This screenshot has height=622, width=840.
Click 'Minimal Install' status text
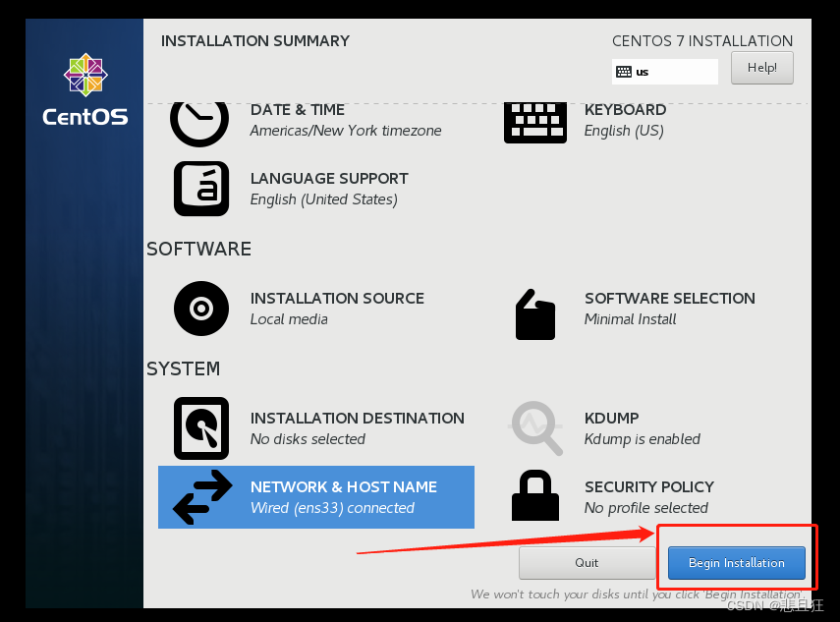pyautogui.click(x=631, y=319)
